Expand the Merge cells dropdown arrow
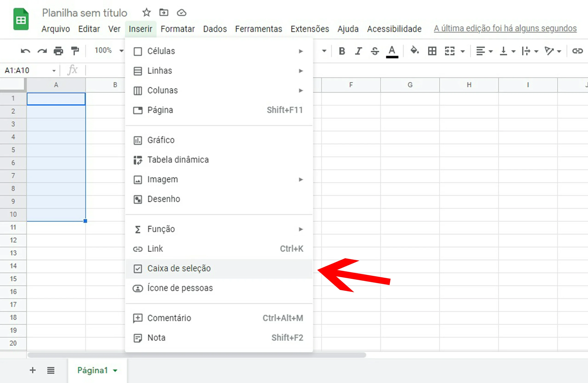588x383 pixels. [x=463, y=51]
